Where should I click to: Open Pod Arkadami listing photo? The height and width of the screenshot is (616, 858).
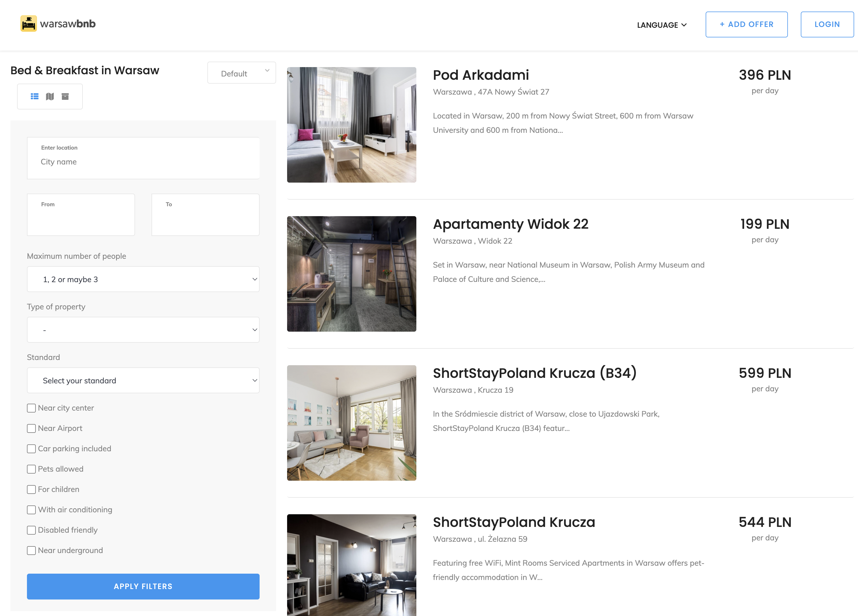[351, 125]
